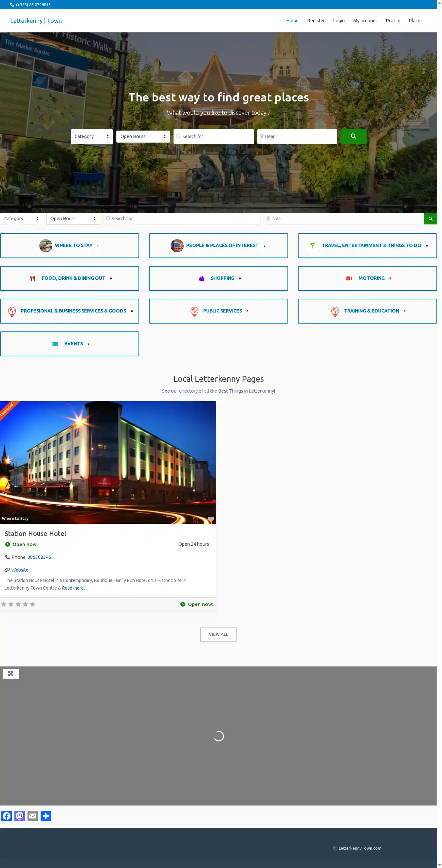The width and height of the screenshot is (442, 868).
Task: Click the Mastodon share icon
Action: (20, 816)
